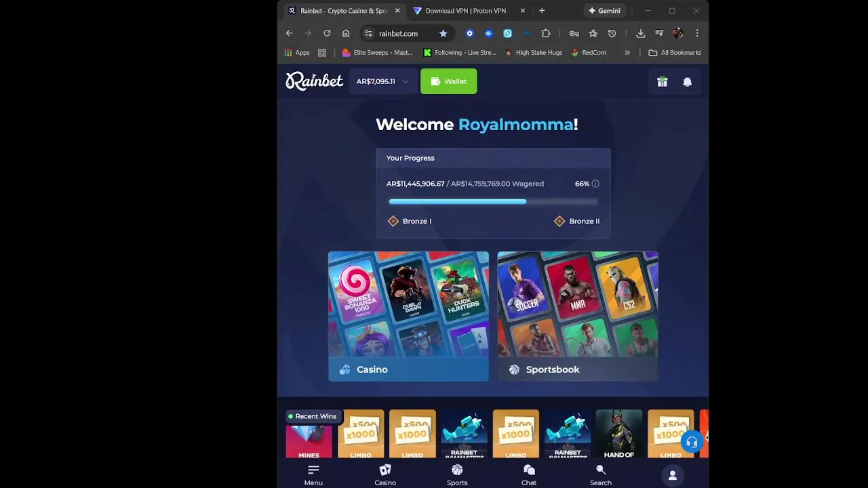Viewport: 868px width, 488px height.
Task: Click the Gemini button
Action: pyautogui.click(x=604, y=11)
